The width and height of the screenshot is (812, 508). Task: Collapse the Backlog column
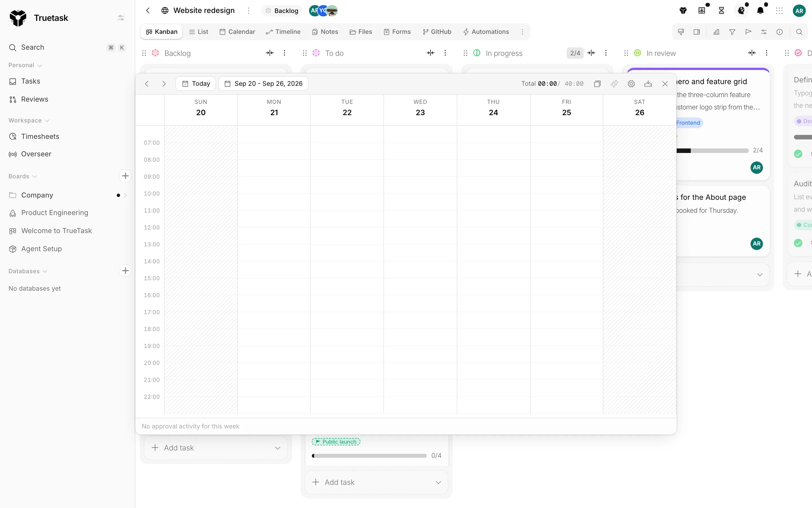pos(270,53)
